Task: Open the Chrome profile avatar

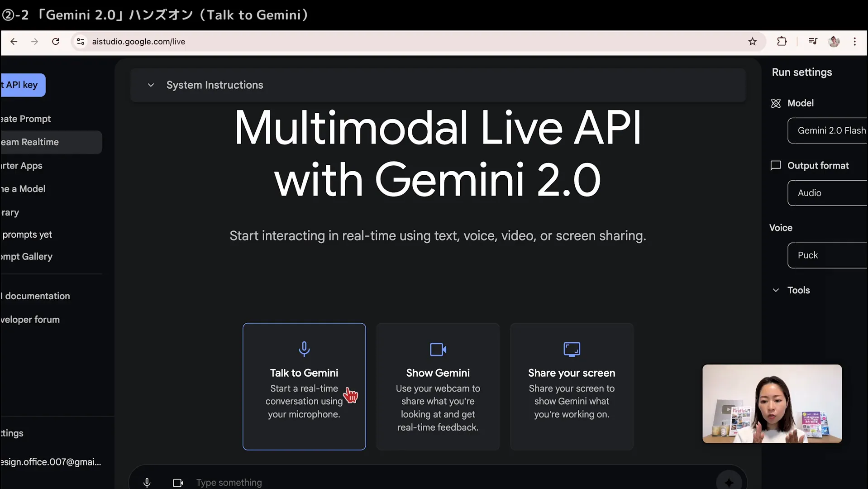Action: [834, 42]
